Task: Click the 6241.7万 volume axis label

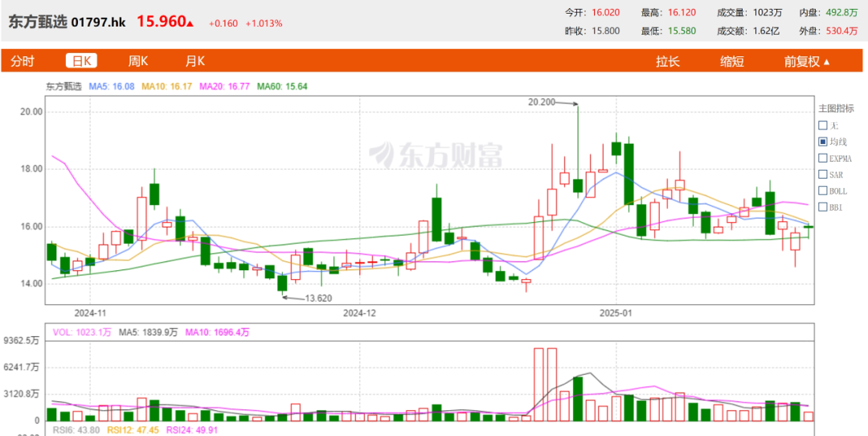Action: 23,368
